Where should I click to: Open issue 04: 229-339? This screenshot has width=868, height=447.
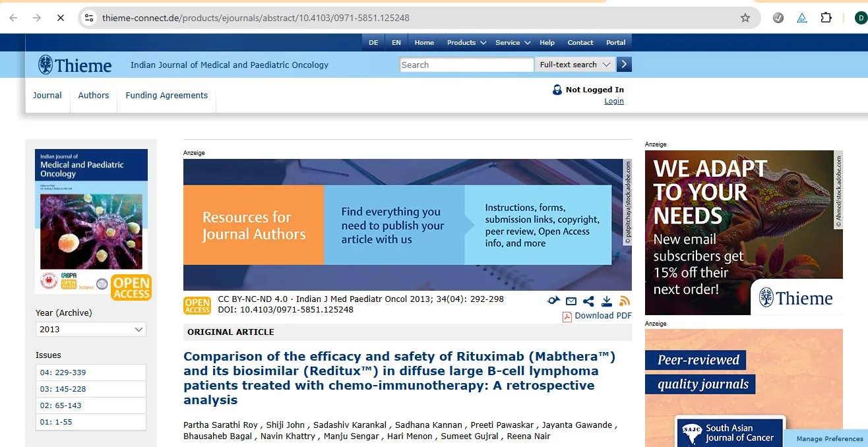(x=91, y=372)
